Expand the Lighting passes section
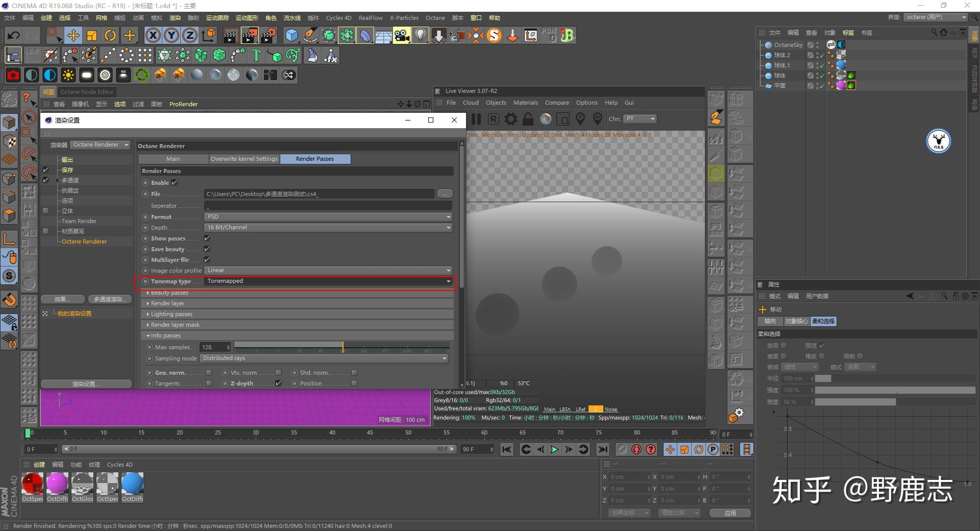 pos(171,314)
